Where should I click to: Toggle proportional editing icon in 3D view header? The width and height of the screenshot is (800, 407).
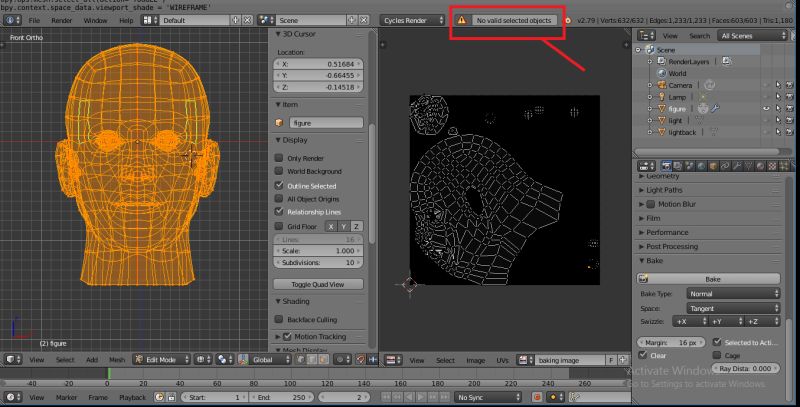[340, 360]
